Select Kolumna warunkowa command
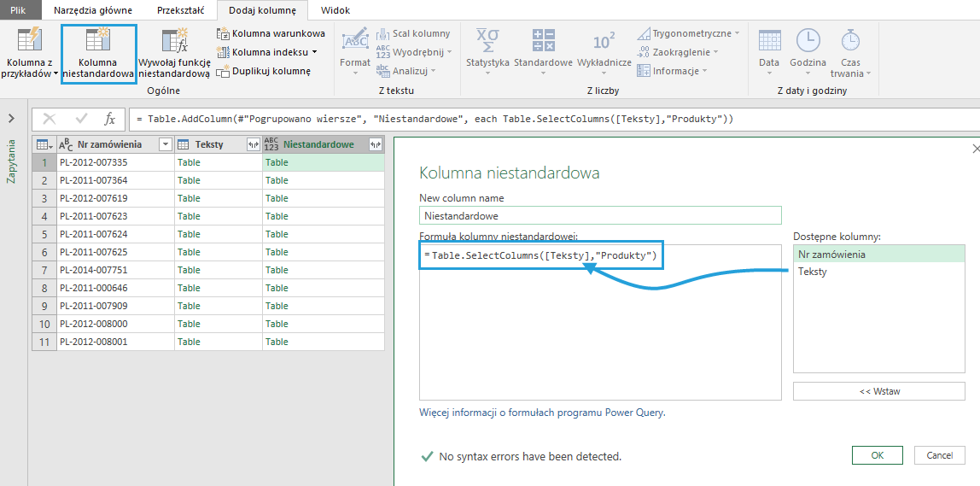The height and width of the screenshot is (486, 980). tap(271, 33)
